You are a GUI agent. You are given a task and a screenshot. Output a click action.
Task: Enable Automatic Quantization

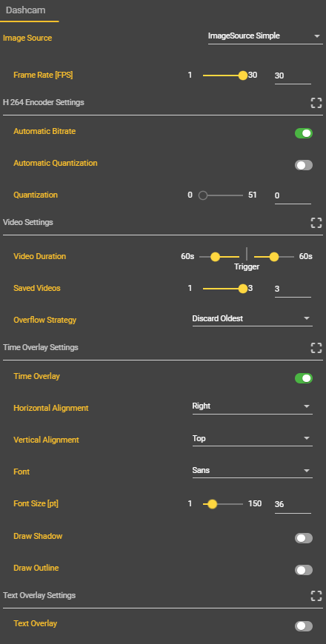[x=304, y=165]
